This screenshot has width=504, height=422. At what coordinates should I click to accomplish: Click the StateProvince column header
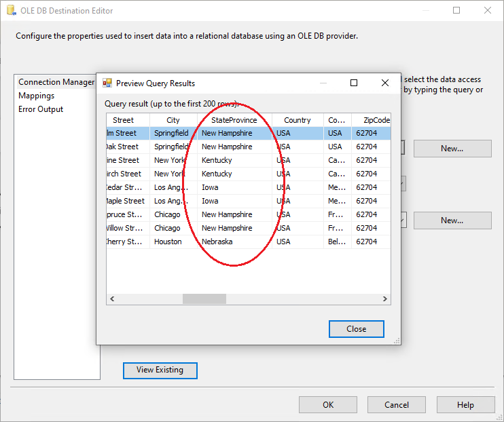click(234, 120)
